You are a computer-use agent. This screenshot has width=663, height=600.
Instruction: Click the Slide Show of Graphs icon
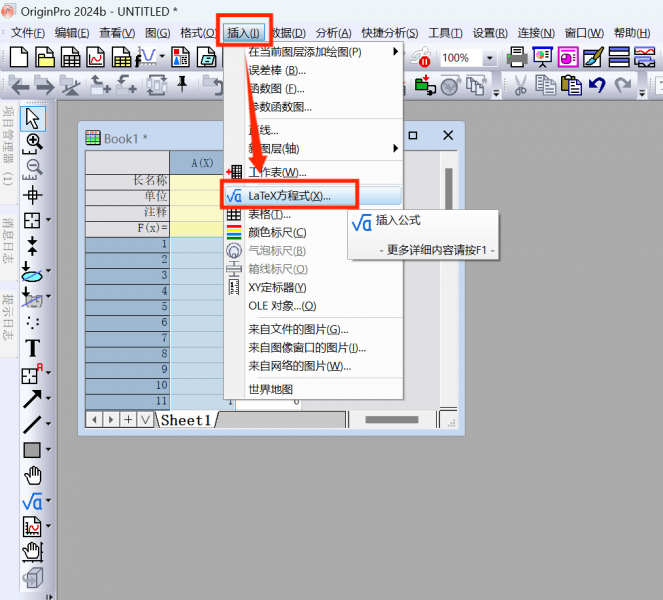coord(542,58)
